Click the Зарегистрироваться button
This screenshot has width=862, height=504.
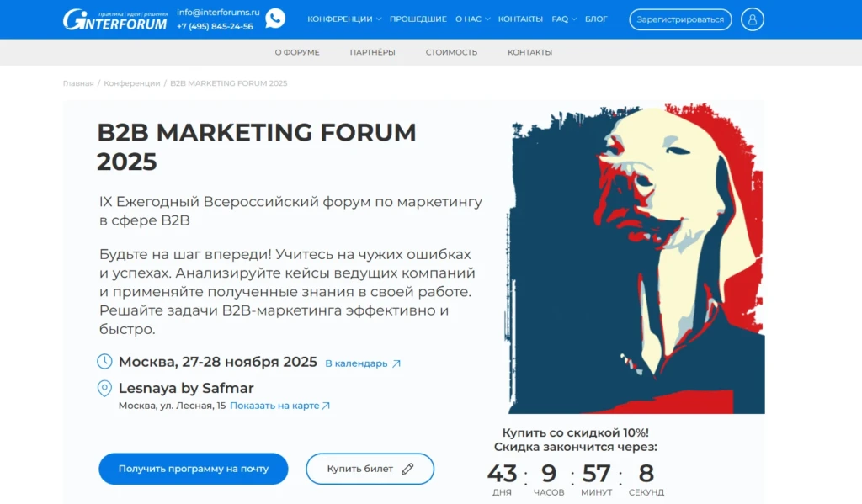[680, 19]
